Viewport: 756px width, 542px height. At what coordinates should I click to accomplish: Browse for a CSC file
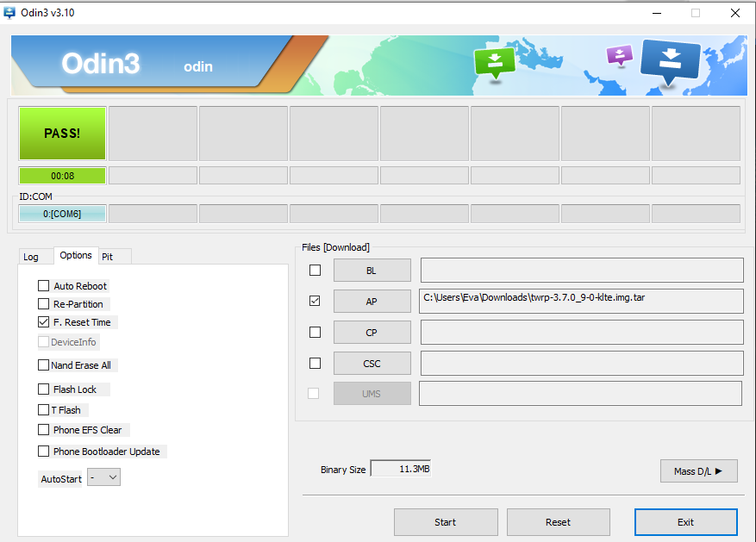point(372,363)
